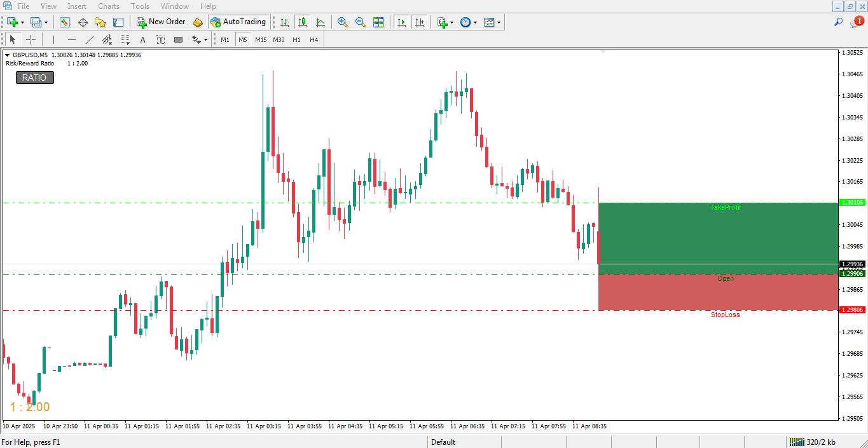Select the trendline drawing tool
This screenshot has width=868, height=448.
point(90,39)
